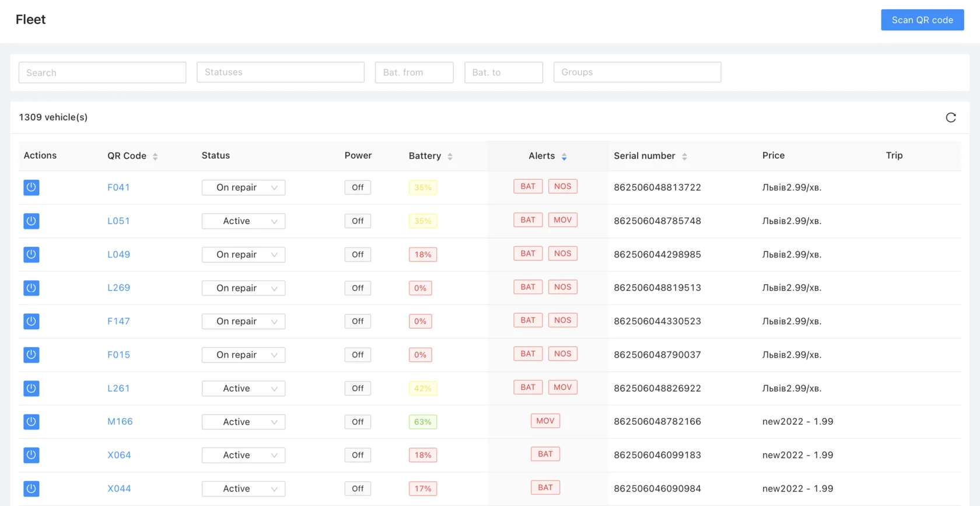The width and height of the screenshot is (980, 506).
Task: Open vehicle L049 link
Action: [118, 254]
